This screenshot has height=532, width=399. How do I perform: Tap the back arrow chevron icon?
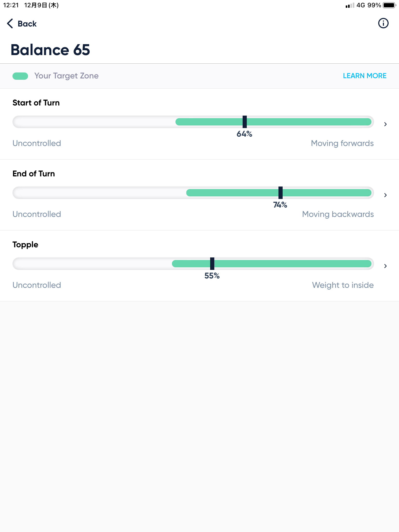(x=10, y=23)
